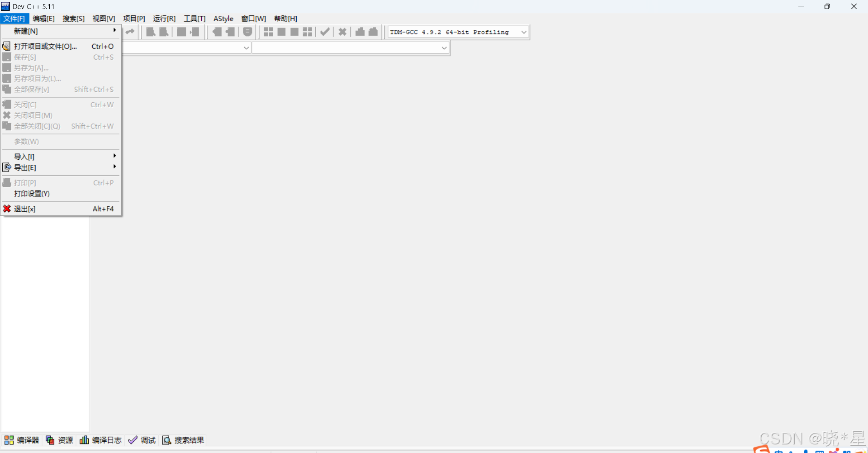Switch to the 搜索结果 bottom tab
Viewport: 868px width, 453px height.
pos(183,440)
